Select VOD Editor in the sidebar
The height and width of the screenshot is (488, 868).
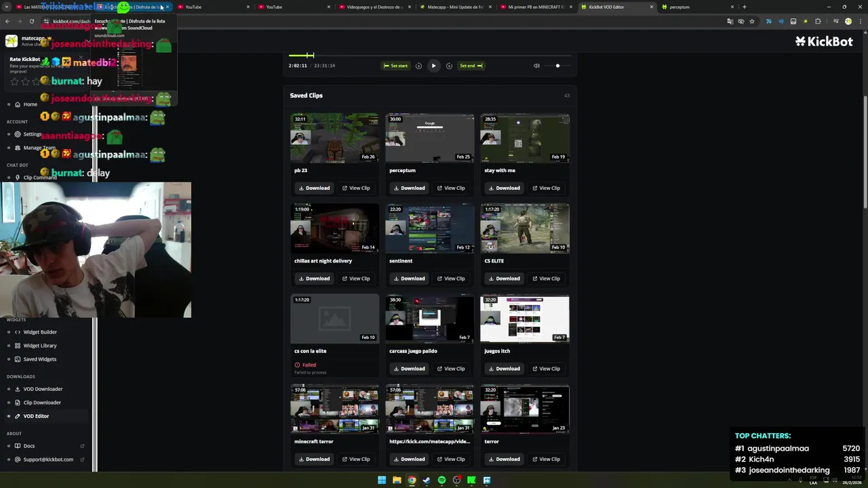(45, 416)
